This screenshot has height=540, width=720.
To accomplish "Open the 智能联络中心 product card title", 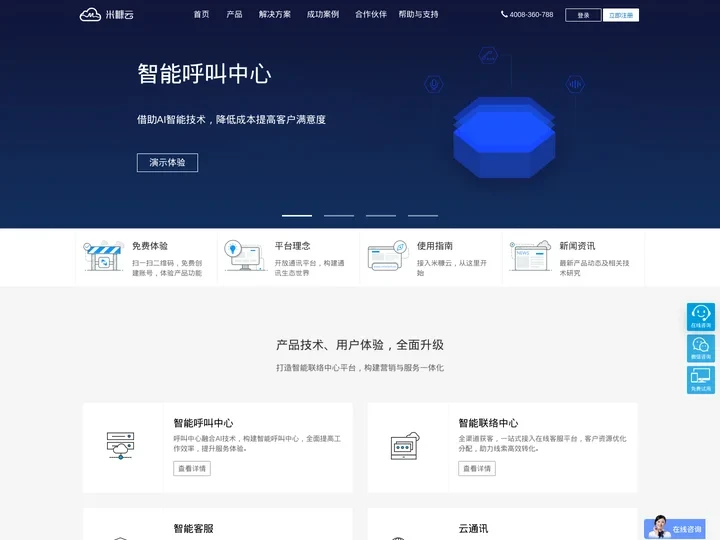I will [x=488, y=423].
